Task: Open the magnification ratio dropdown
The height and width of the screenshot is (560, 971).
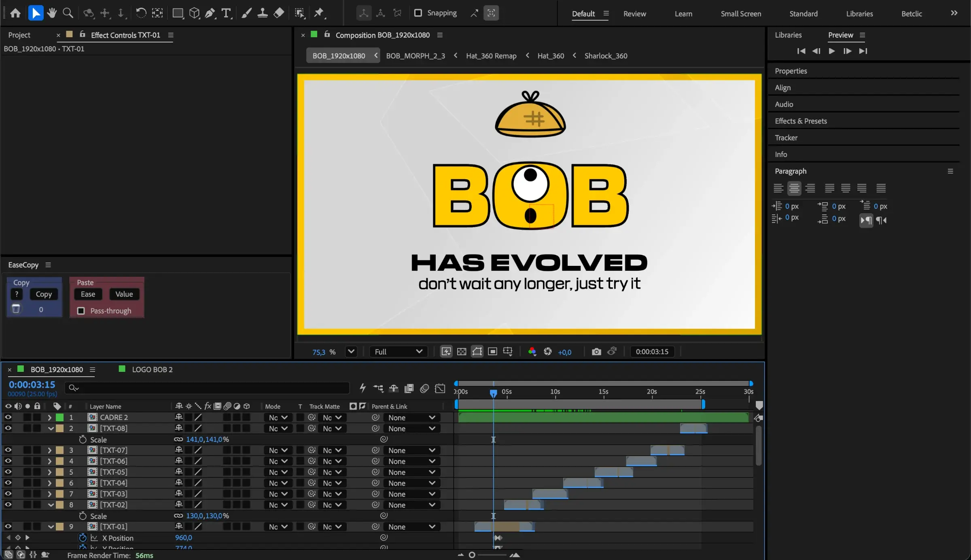Action: [351, 352]
